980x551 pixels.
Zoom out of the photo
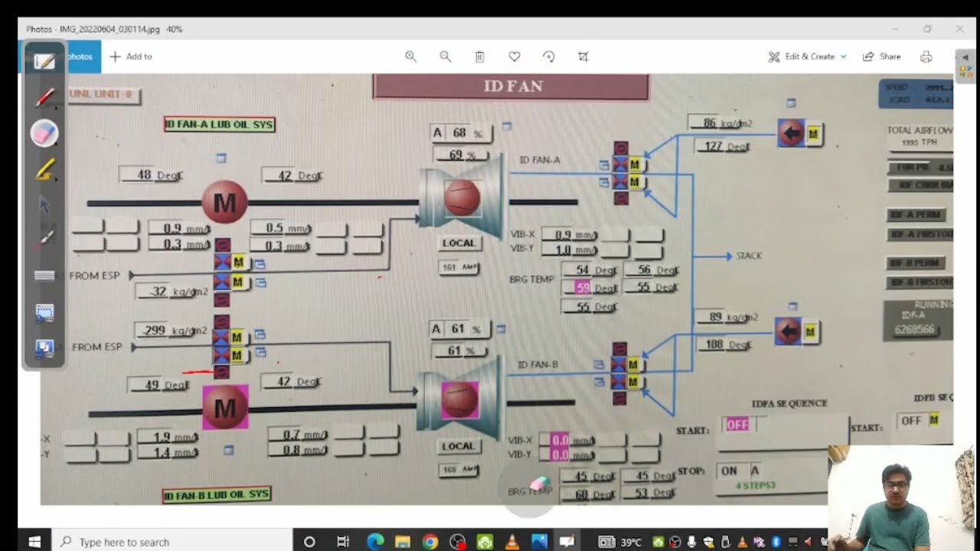click(445, 57)
